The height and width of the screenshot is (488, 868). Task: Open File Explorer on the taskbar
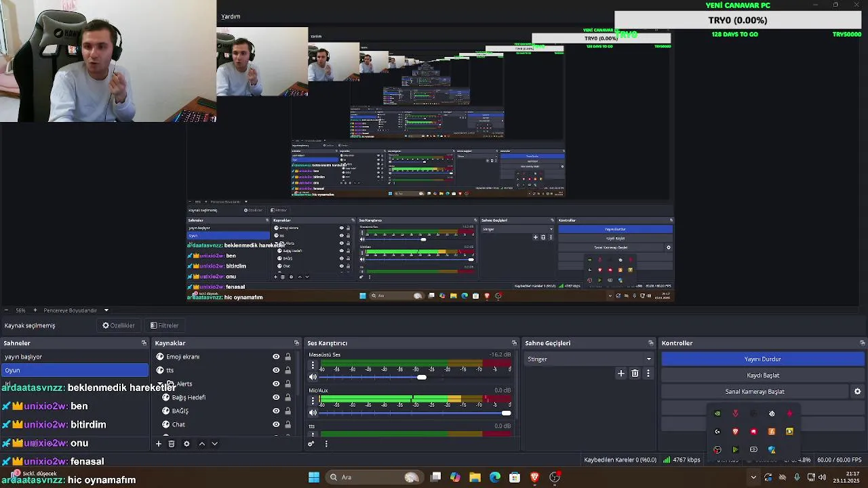[x=475, y=477]
